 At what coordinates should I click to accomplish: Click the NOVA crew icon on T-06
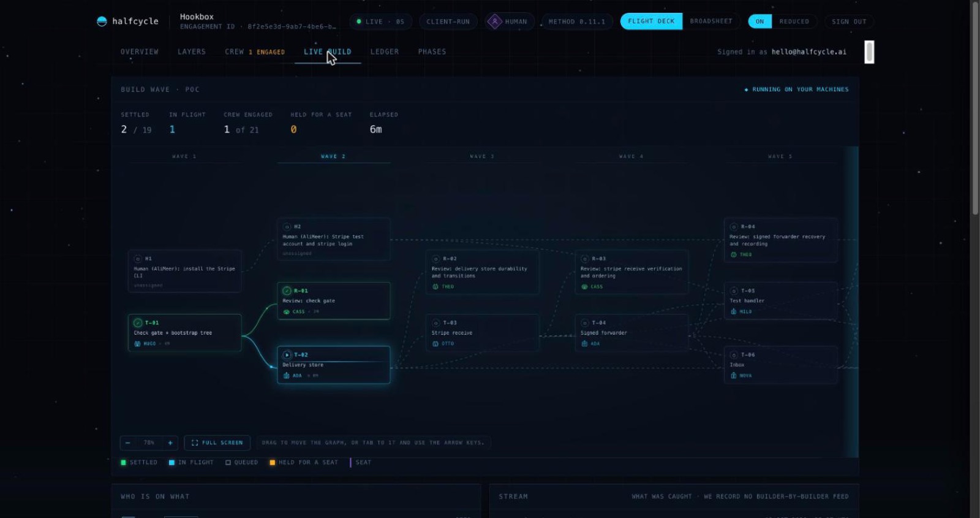click(733, 375)
